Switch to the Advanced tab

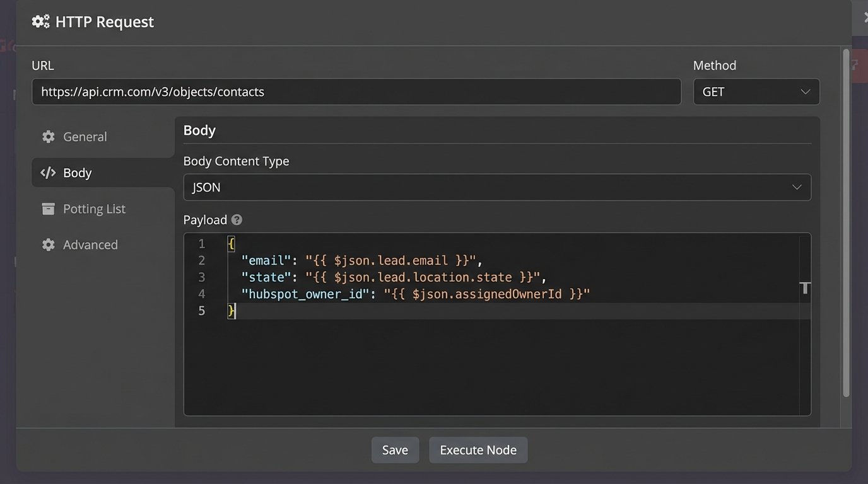click(90, 245)
